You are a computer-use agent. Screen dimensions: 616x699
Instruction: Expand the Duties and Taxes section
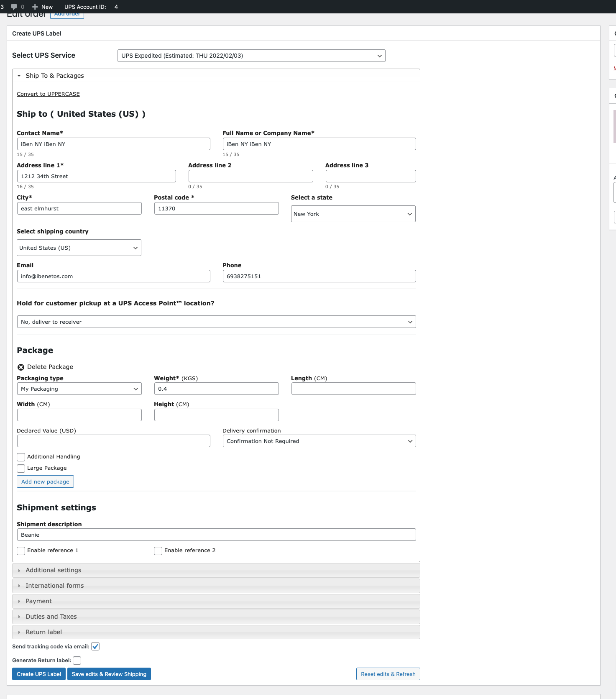(x=51, y=617)
